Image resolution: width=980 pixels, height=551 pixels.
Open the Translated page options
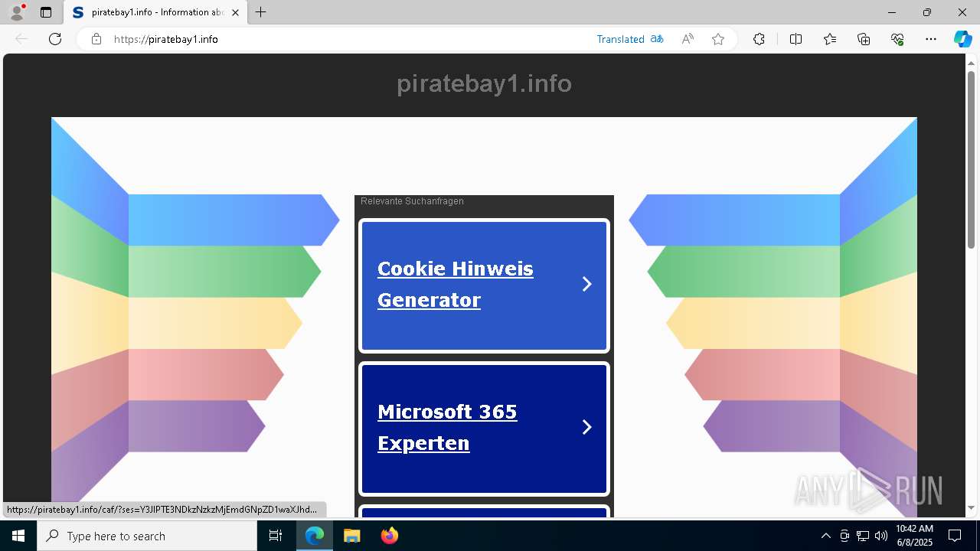pyautogui.click(x=630, y=39)
